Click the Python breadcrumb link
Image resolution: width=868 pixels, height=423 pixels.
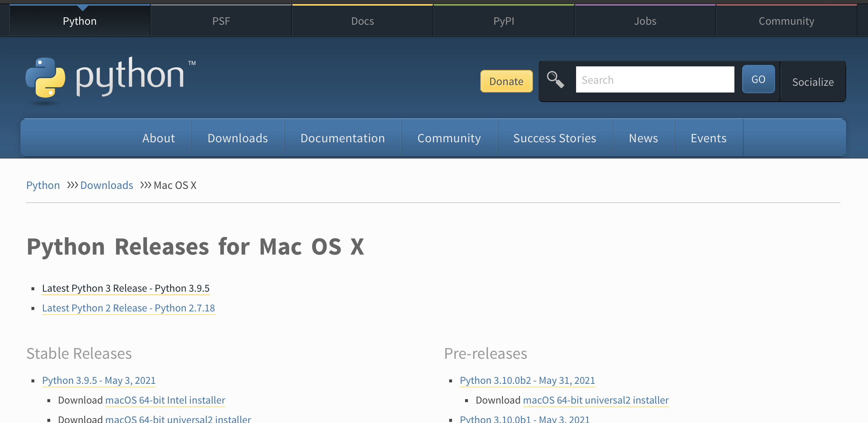pyautogui.click(x=43, y=185)
